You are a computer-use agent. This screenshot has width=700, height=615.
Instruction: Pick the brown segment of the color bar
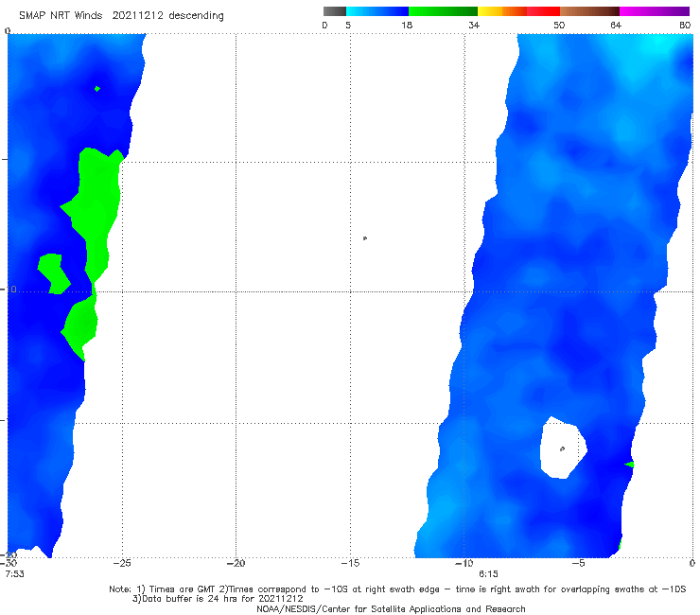tap(589, 11)
